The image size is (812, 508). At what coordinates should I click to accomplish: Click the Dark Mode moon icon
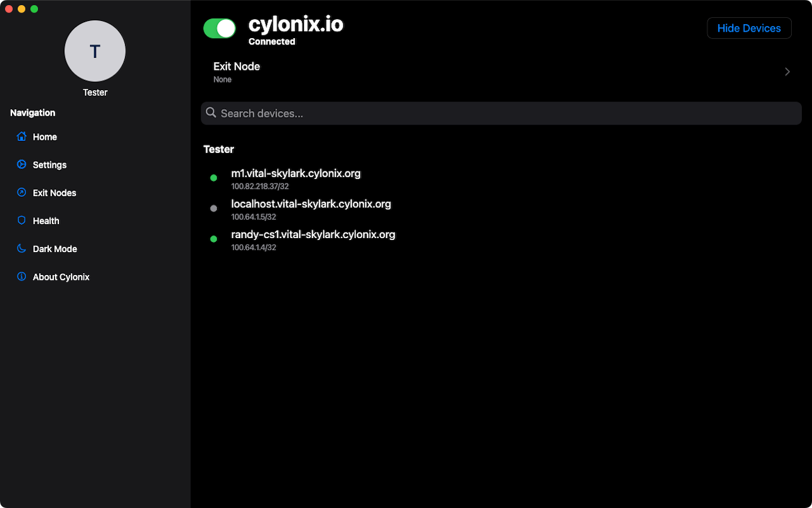click(x=22, y=248)
